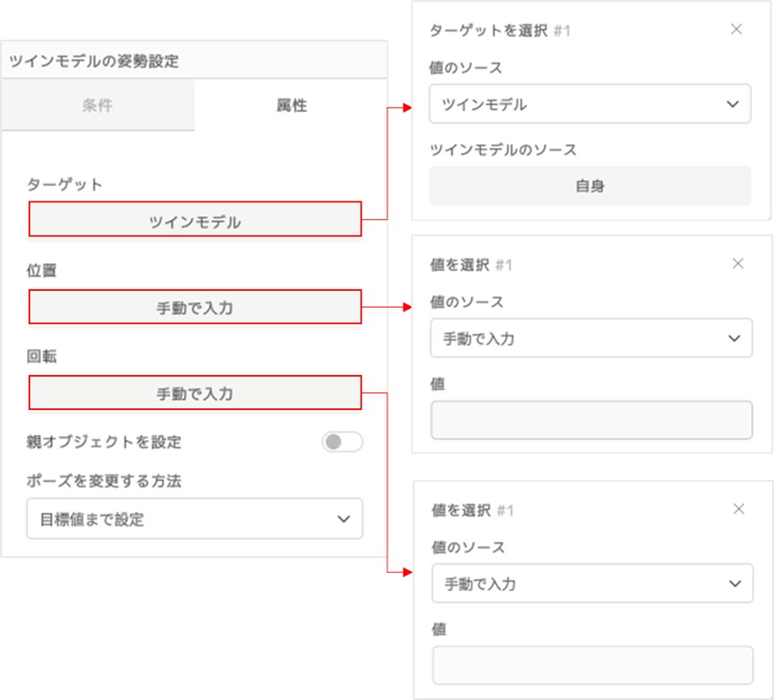Viewport: 774px width, 700px height.
Task: Toggle the 親オブジェクトを設定 switch
Action: pyautogui.click(x=342, y=441)
